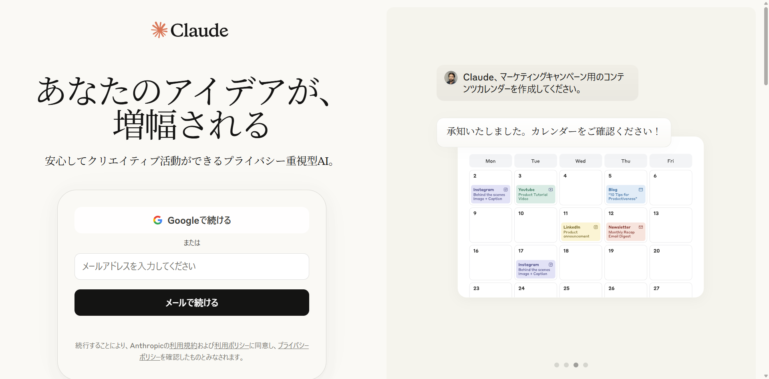Submit with the メールで続ける button
Viewport: 769px width, 379px height.
click(x=192, y=303)
